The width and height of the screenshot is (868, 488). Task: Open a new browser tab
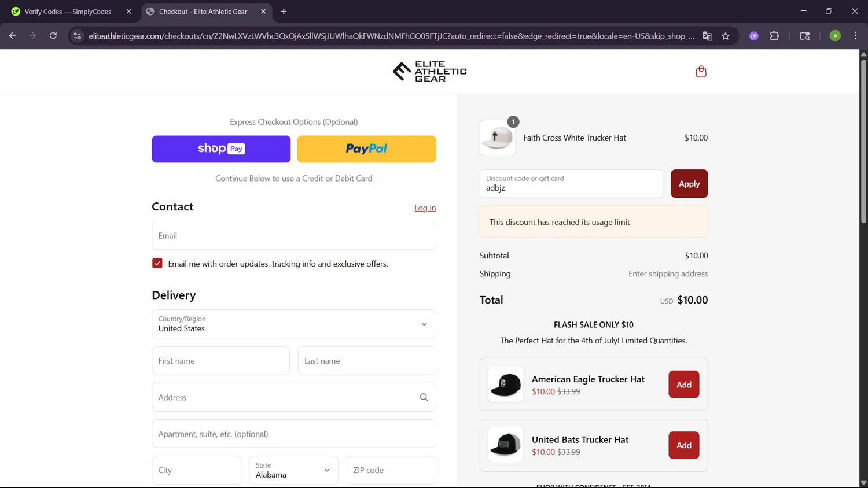point(284,12)
